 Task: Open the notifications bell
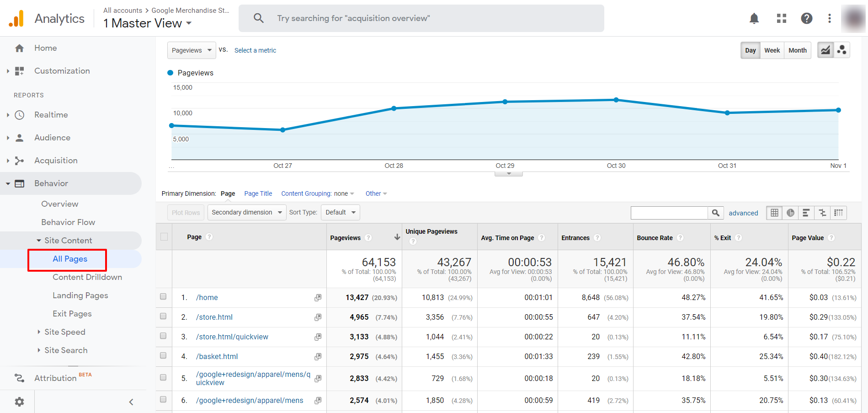(754, 18)
